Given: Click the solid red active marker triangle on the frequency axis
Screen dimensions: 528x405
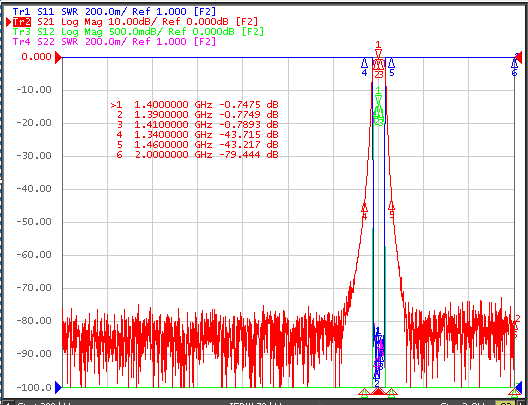Looking at the screenshot, I should (378, 391).
